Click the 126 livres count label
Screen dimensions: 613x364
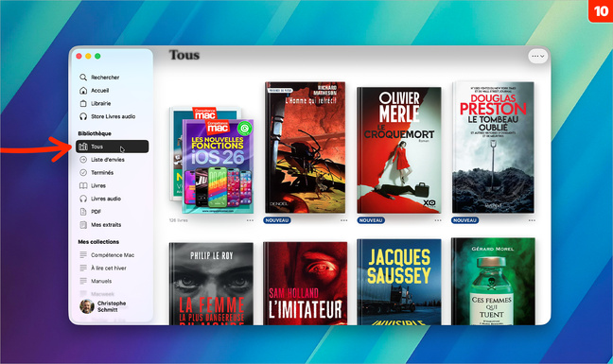pos(178,220)
